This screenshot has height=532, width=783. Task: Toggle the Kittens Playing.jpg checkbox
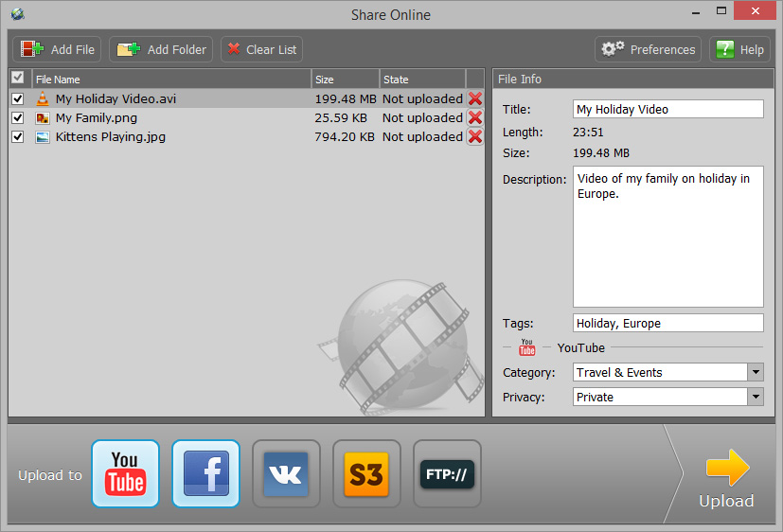click(17, 136)
